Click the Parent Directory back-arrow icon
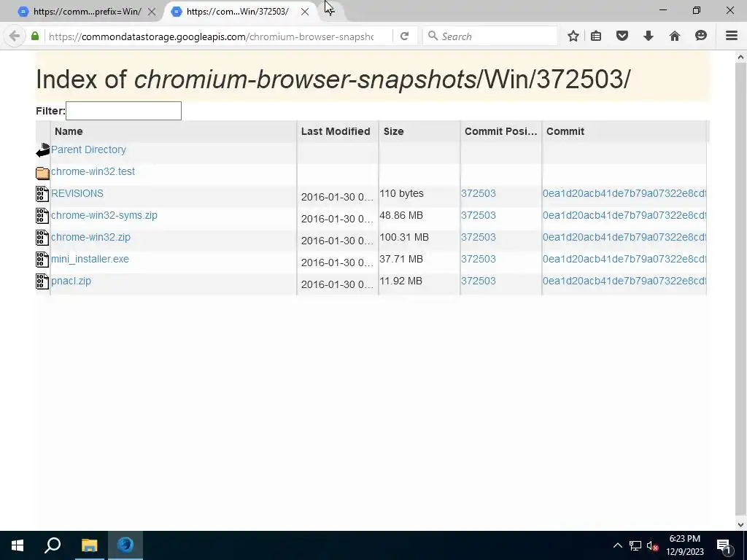Image resolution: width=747 pixels, height=560 pixels. pyautogui.click(x=43, y=150)
